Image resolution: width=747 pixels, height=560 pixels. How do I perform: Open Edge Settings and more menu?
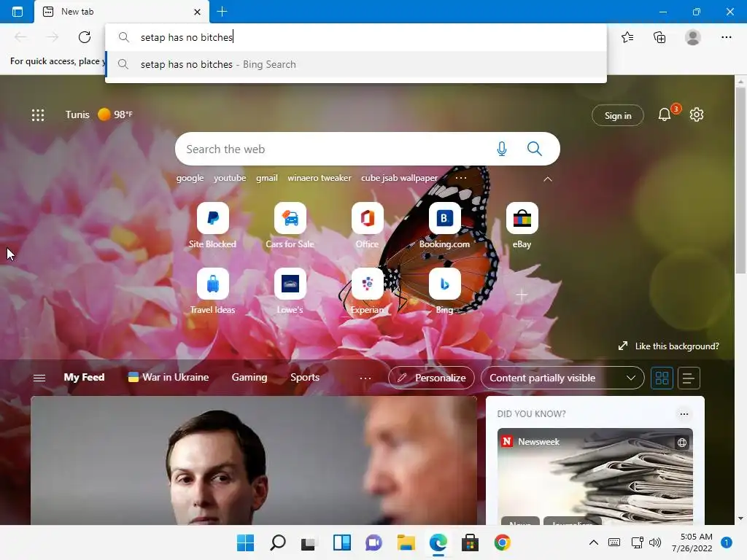pyautogui.click(x=726, y=37)
